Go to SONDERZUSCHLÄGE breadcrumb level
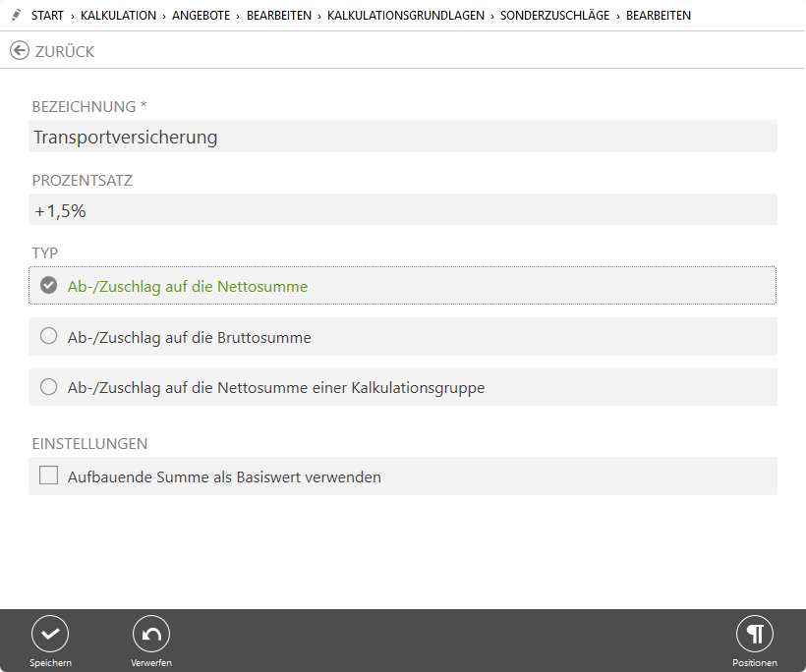This screenshot has height=672, width=806. (556, 16)
